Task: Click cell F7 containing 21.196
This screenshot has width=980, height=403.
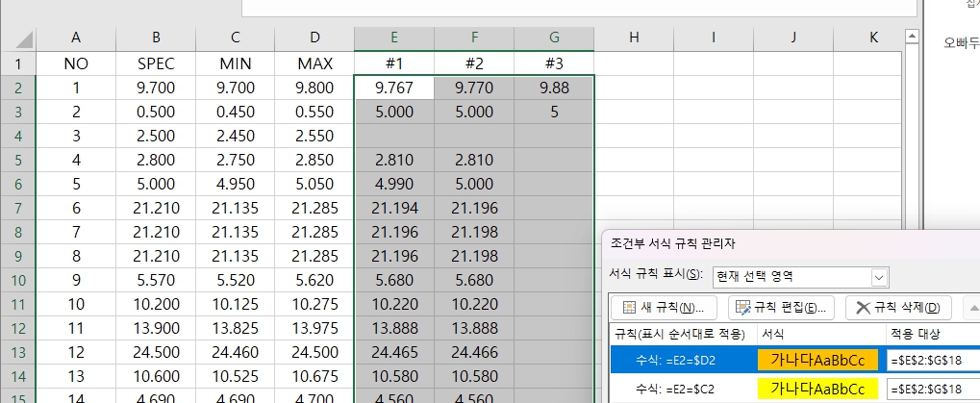Action: [474, 208]
